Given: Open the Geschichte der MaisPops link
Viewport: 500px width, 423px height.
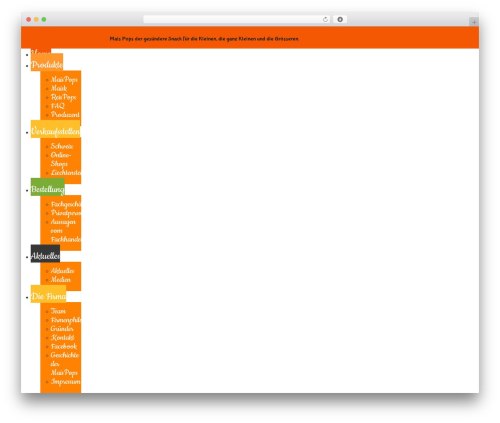Looking at the screenshot, I should (65, 364).
